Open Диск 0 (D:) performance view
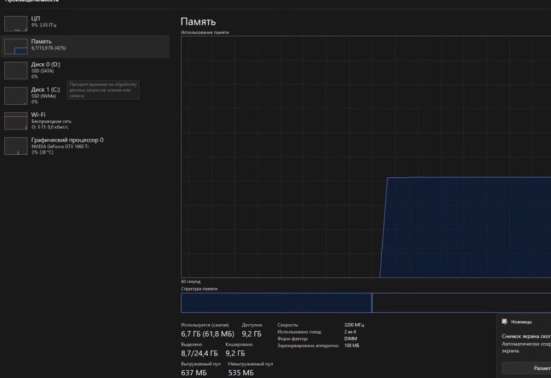The image size is (551, 378). 84,70
